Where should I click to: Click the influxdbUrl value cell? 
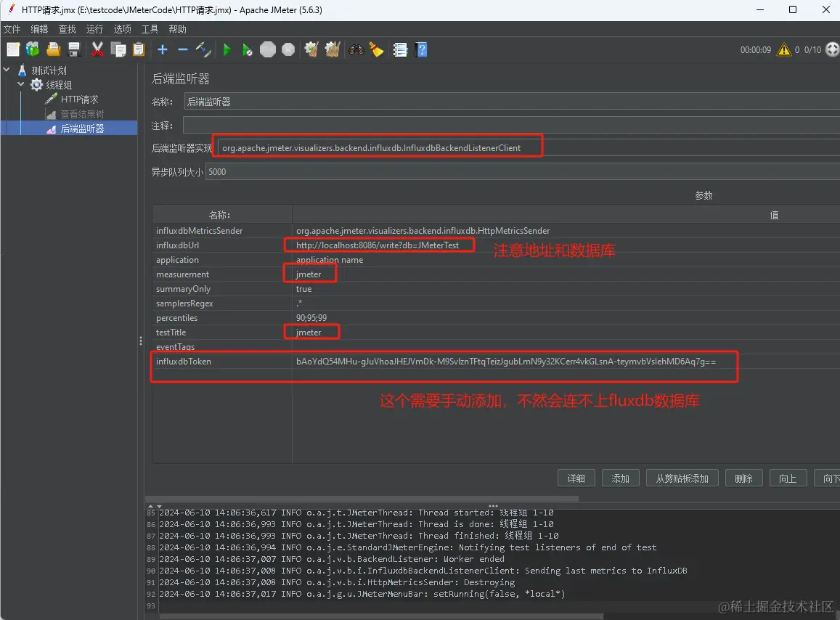pyautogui.click(x=566, y=245)
